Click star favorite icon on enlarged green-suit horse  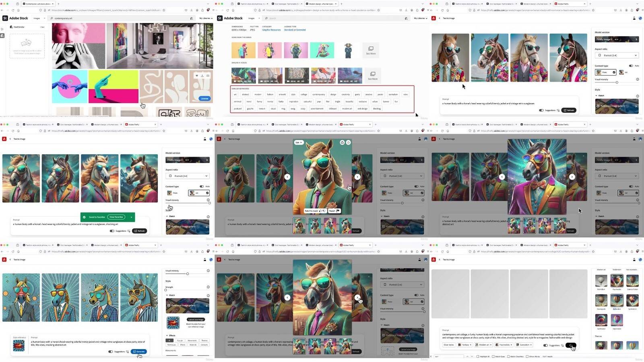click(348, 142)
